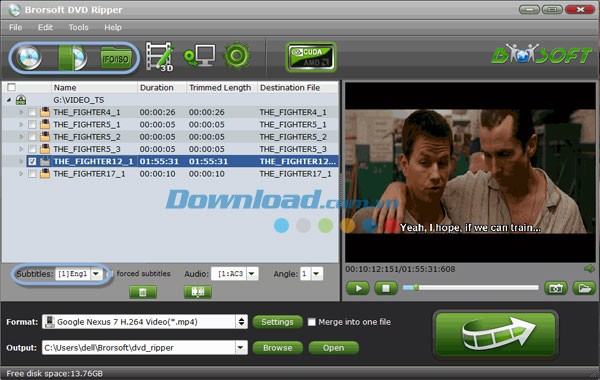Click the THE_FIGHTER5_1 clip icon
The image size is (600, 380).
click(x=45, y=124)
